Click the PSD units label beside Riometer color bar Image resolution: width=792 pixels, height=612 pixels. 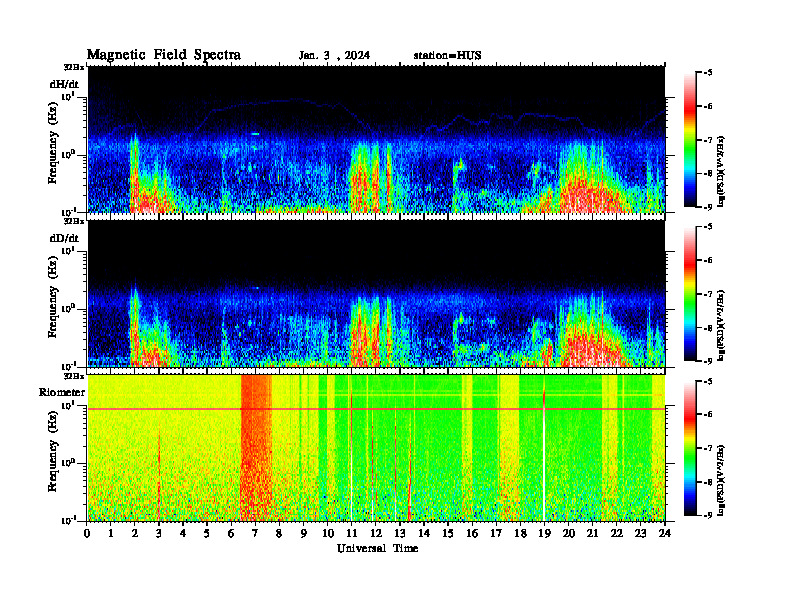click(722, 480)
